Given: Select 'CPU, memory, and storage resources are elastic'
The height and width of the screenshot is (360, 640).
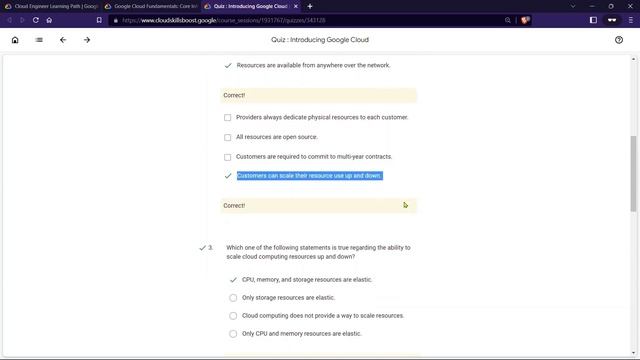Looking at the screenshot, I should pos(233,280).
